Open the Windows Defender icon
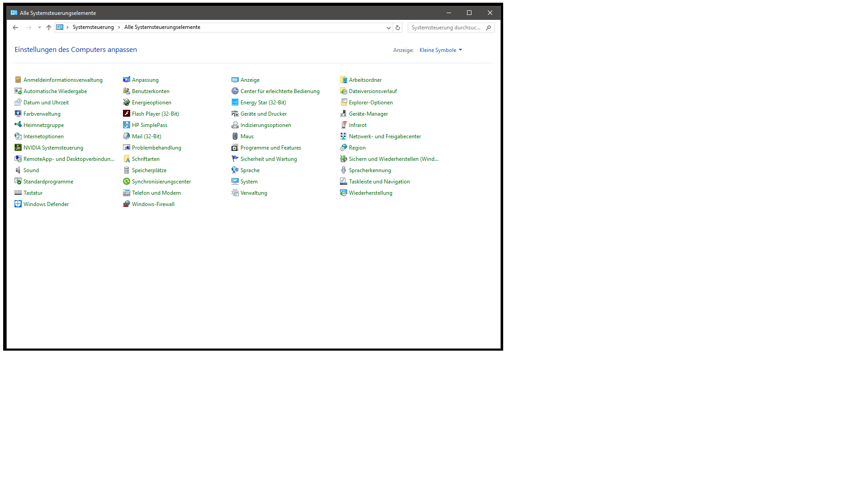868x488 pixels. (x=18, y=204)
